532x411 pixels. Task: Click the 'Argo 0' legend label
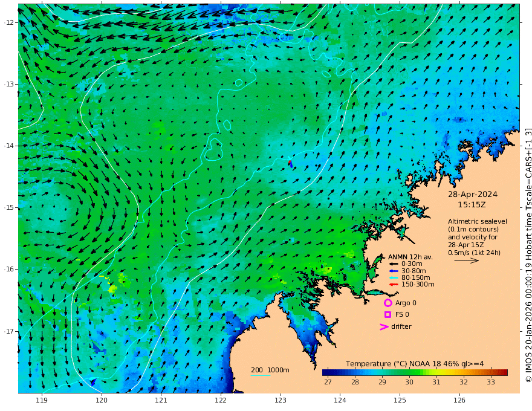406,303
